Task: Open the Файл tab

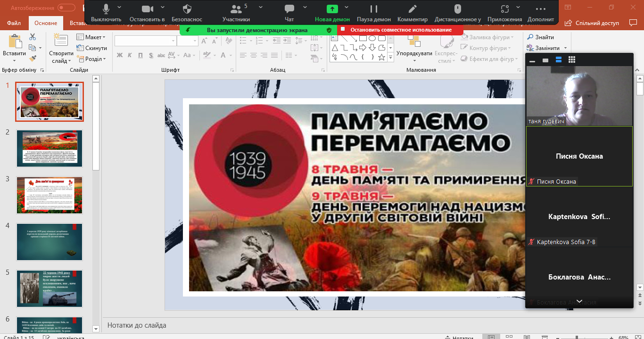Action: tap(14, 23)
